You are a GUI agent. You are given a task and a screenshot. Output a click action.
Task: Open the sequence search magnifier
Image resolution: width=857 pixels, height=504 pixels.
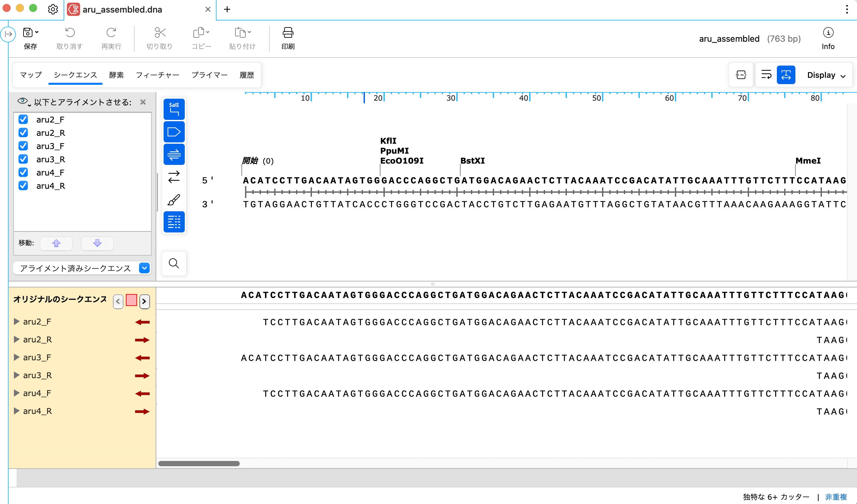174,263
